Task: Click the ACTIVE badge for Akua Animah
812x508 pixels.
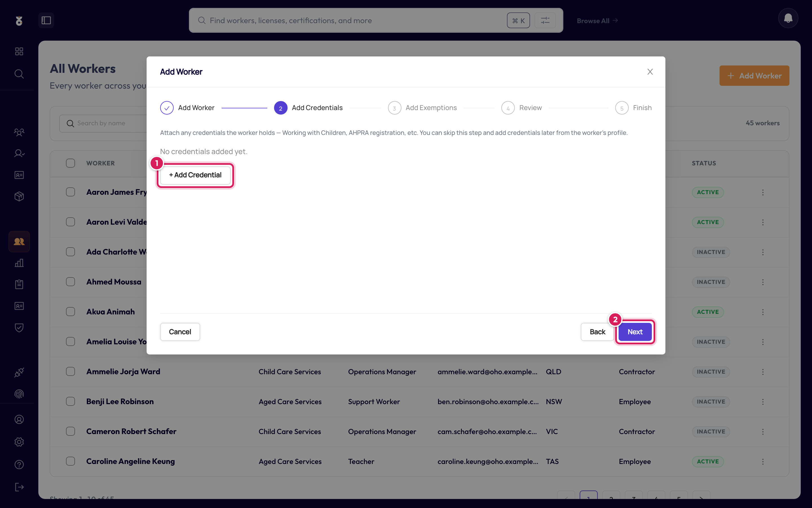Action: tap(708, 312)
